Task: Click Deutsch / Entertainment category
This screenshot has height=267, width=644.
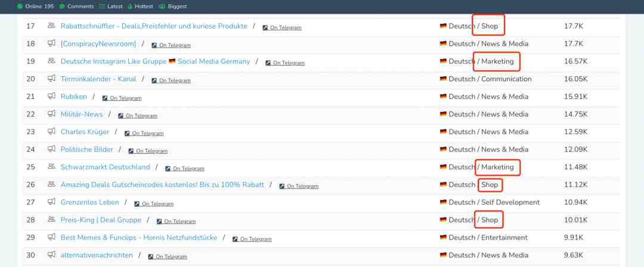Action: tap(484, 237)
